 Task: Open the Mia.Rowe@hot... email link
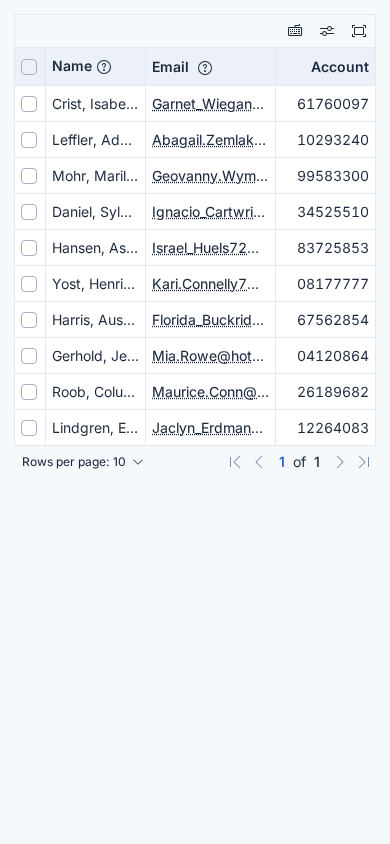208,356
